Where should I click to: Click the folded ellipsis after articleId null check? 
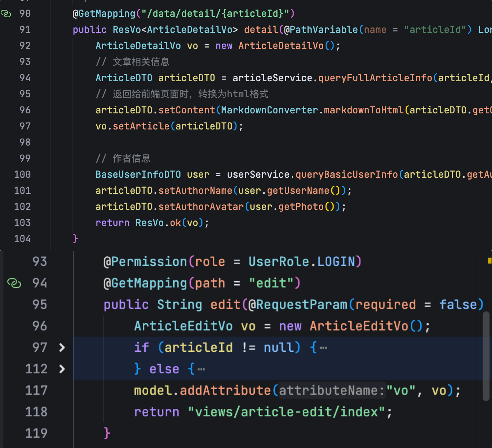(323, 348)
